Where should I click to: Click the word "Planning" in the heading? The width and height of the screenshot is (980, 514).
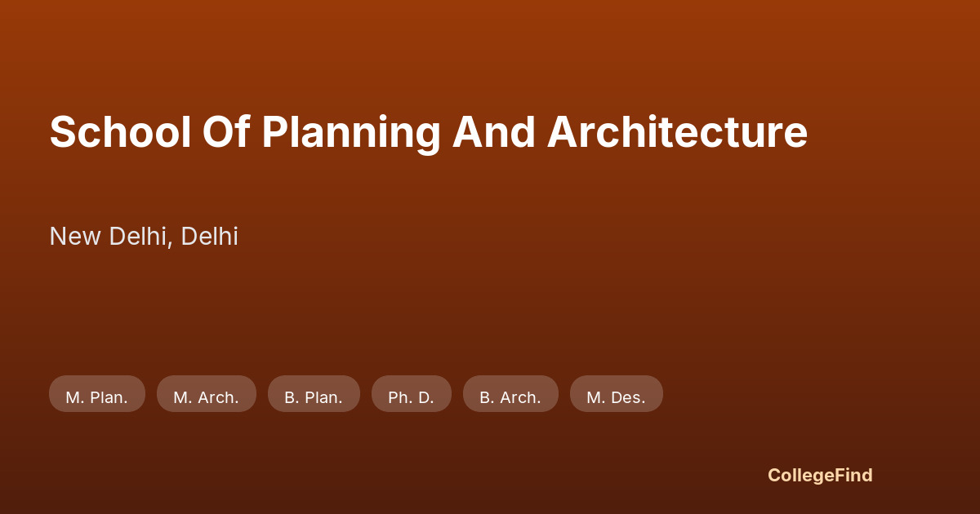coord(351,132)
